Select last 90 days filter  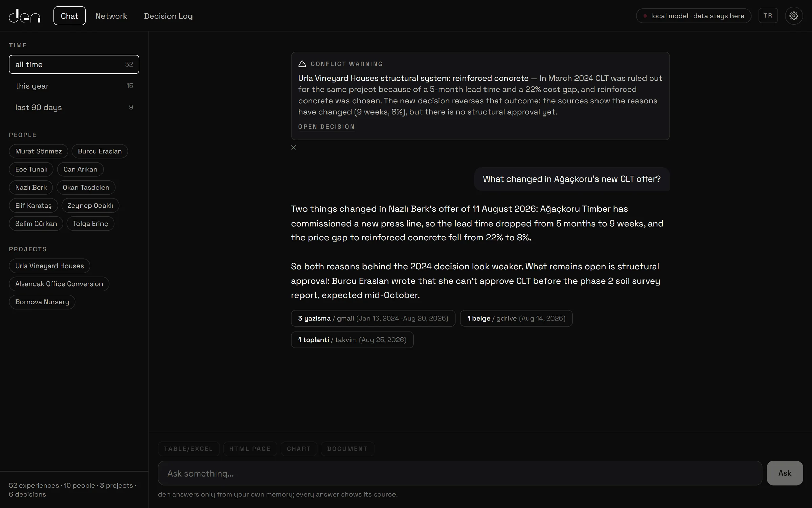click(x=74, y=107)
